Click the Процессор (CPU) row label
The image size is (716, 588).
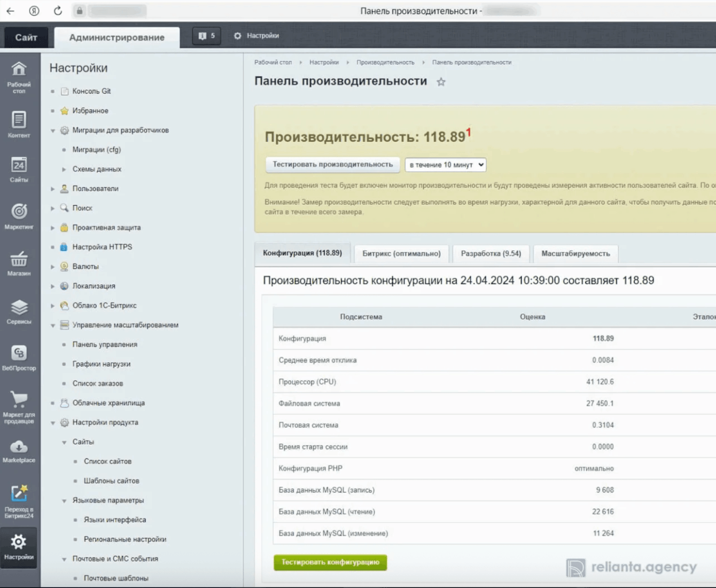pos(307,382)
